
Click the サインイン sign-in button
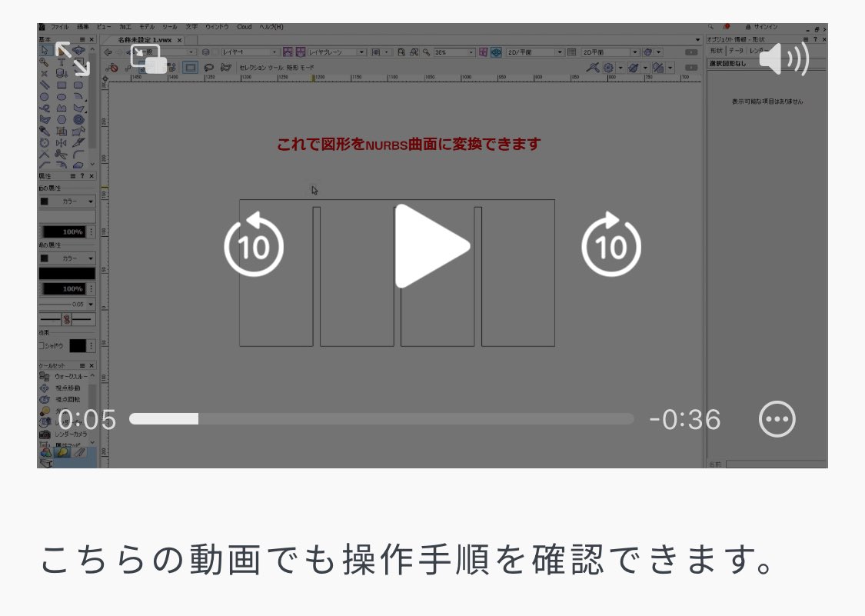[x=762, y=26]
